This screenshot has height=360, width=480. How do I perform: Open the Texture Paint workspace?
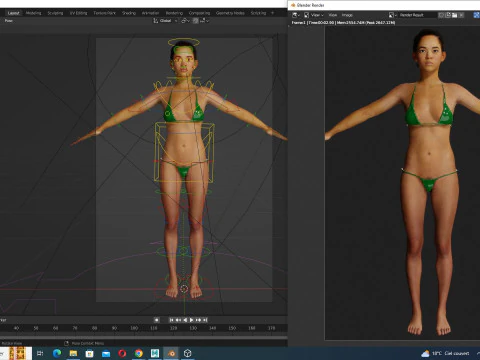tap(105, 13)
